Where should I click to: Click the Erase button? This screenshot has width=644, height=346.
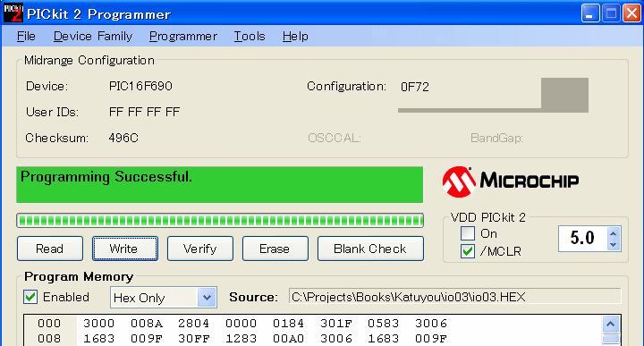click(x=275, y=249)
